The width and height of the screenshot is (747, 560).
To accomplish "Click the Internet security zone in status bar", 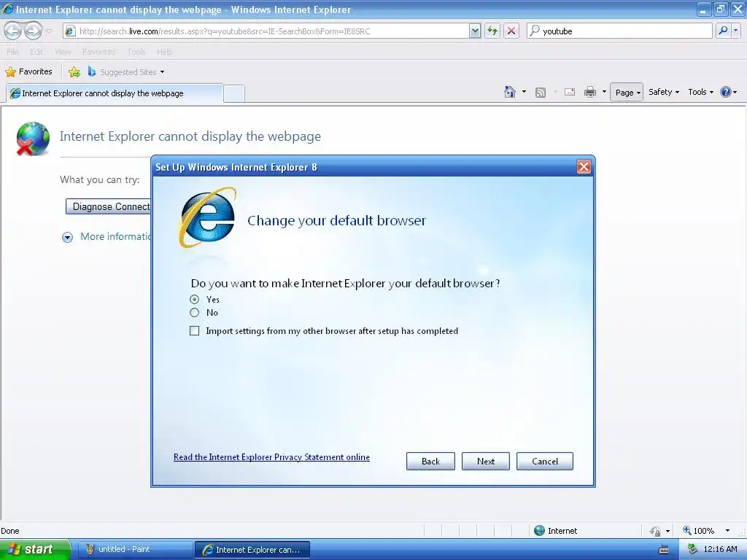I will tap(555, 531).
